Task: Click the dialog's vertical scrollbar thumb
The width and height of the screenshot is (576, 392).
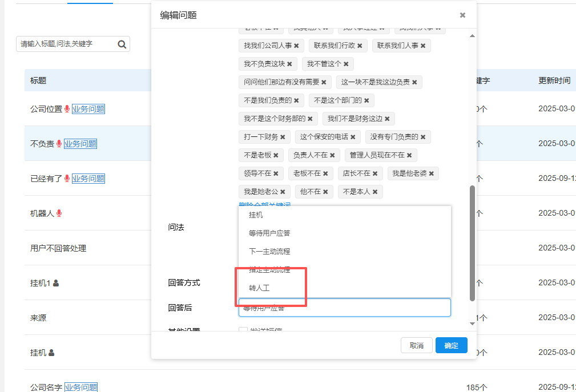Action: 473,243
